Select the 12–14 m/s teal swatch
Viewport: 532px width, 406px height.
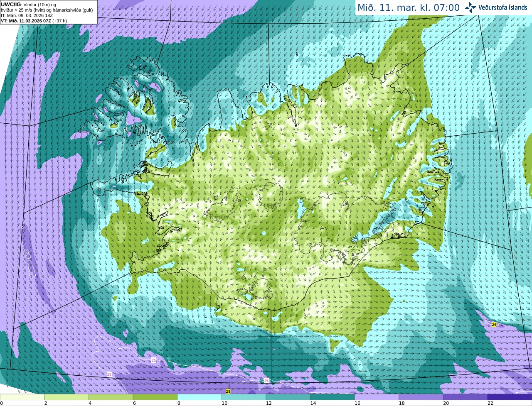[x=288, y=397]
